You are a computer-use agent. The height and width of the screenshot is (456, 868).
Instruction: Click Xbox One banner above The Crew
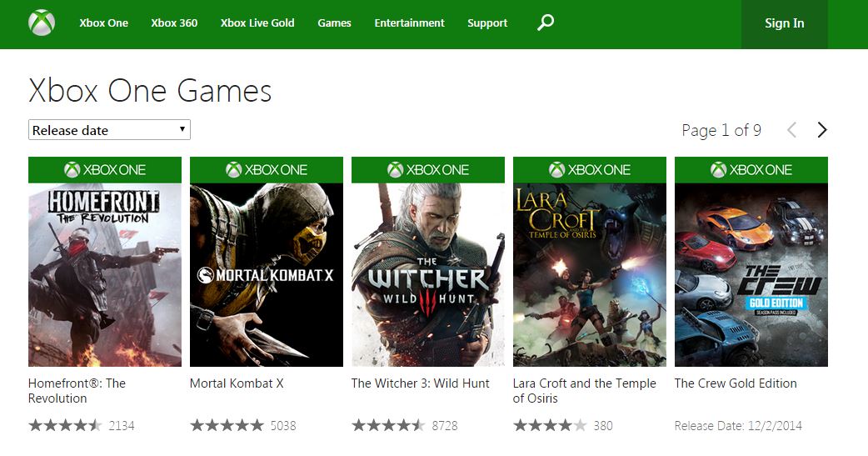(751, 170)
